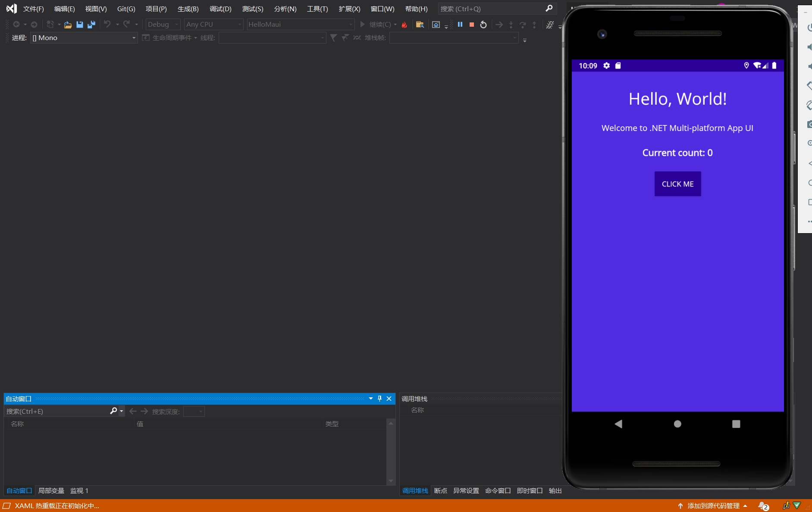Open the Extensions menu

pos(349,9)
